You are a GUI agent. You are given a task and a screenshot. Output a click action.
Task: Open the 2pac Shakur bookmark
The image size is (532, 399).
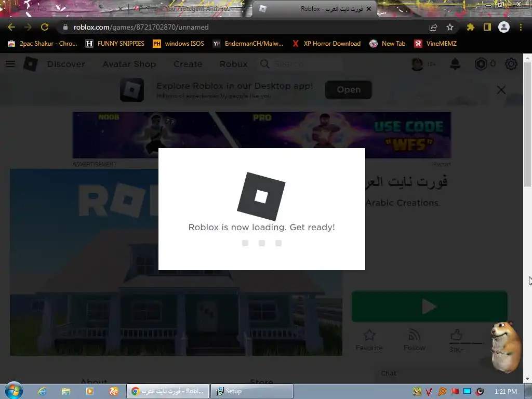click(x=43, y=44)
